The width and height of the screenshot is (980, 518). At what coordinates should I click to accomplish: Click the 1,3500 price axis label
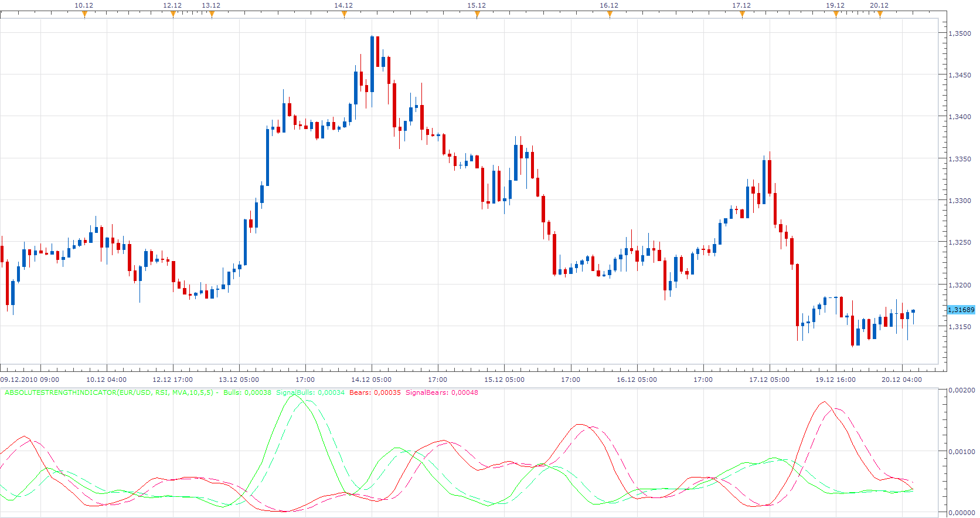point(959,33)
